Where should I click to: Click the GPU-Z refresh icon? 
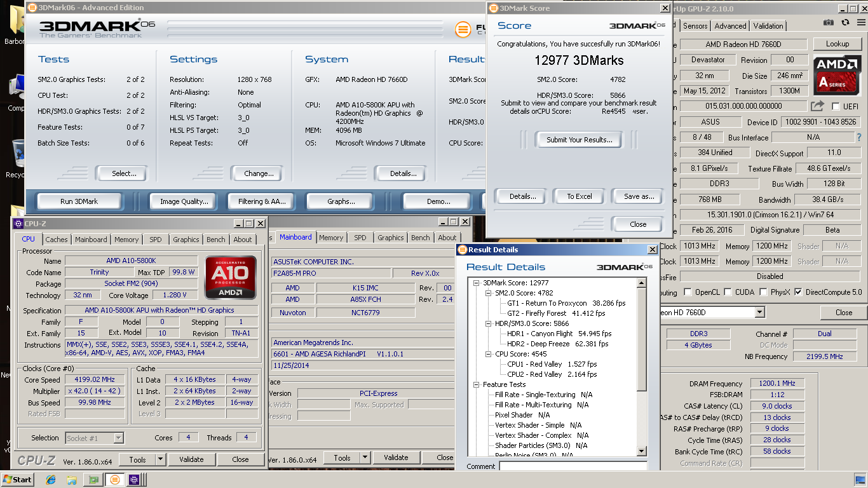click(845, 22)
